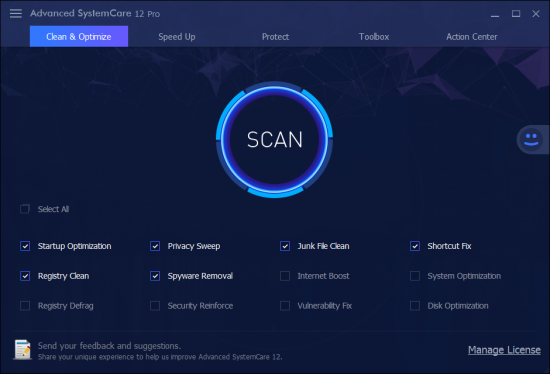Image resolution: width=550 pixels, height=374 pixels.
Task: Tick the Select All checkbox
Action: point(25,209)
